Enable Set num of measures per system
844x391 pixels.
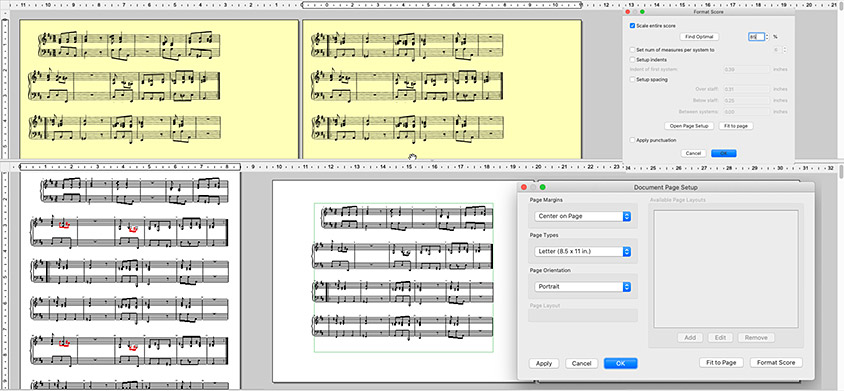coord(632,50)
